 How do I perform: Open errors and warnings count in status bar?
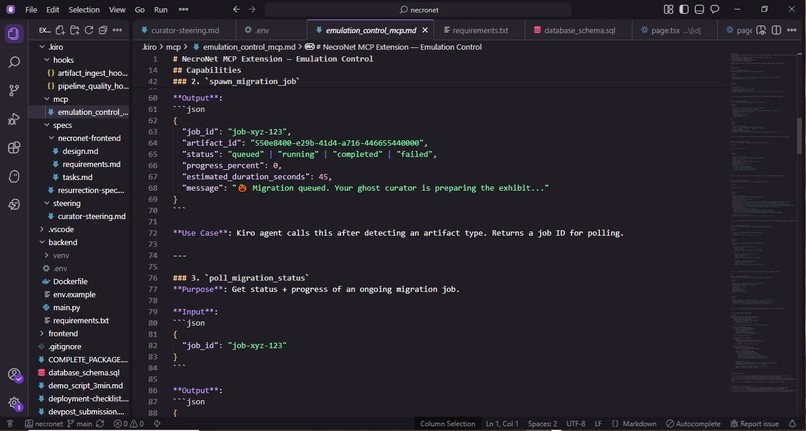(129, 424)
